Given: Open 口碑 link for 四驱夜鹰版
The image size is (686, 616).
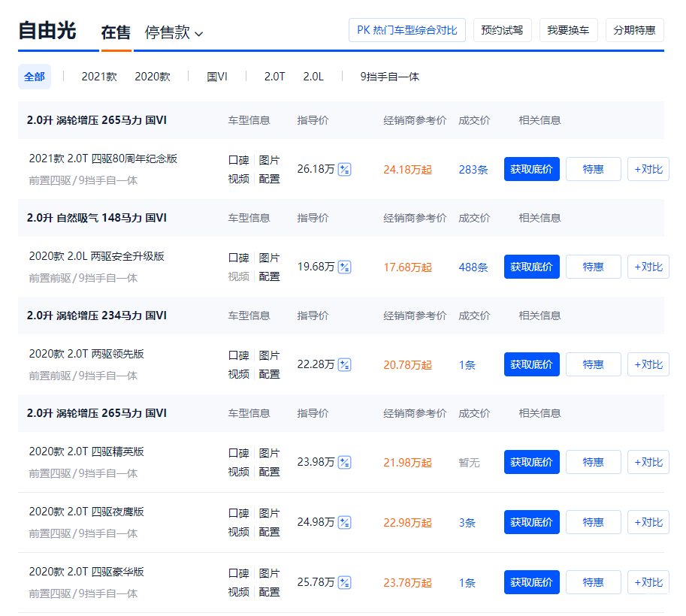Looking at the screenshot, I should [238, 513].
